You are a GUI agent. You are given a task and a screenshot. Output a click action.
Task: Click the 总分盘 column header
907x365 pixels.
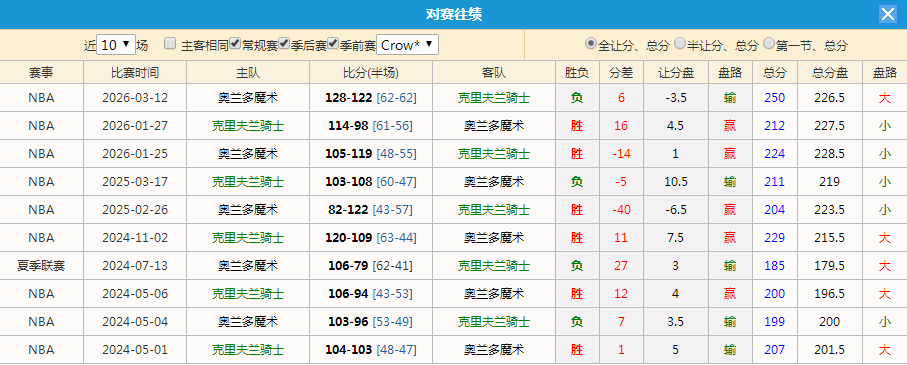829,72
